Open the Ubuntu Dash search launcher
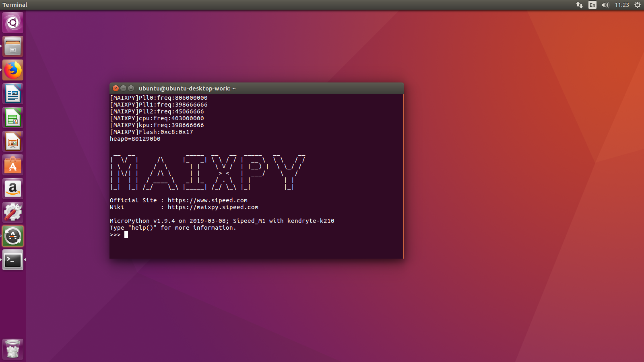Screen dimensions: 644x362 pos(13,23)
